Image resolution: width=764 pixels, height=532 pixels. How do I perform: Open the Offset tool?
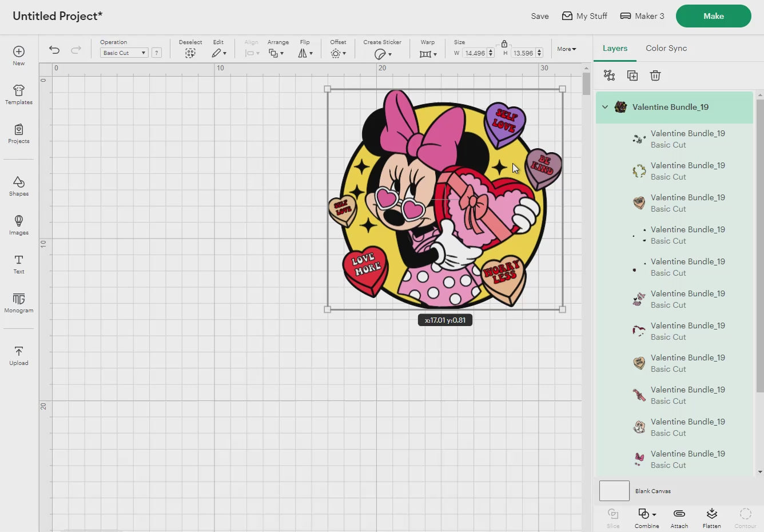pos(338,53)
